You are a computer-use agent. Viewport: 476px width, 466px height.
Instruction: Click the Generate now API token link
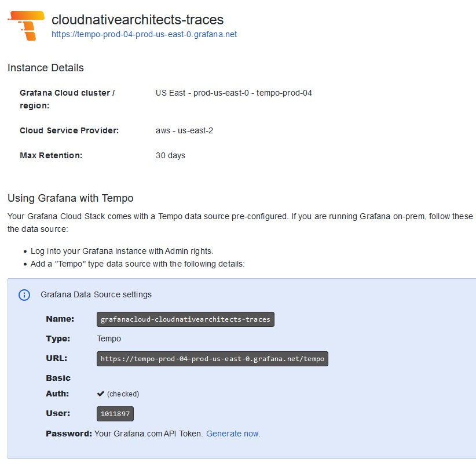(x=233, y=433)
